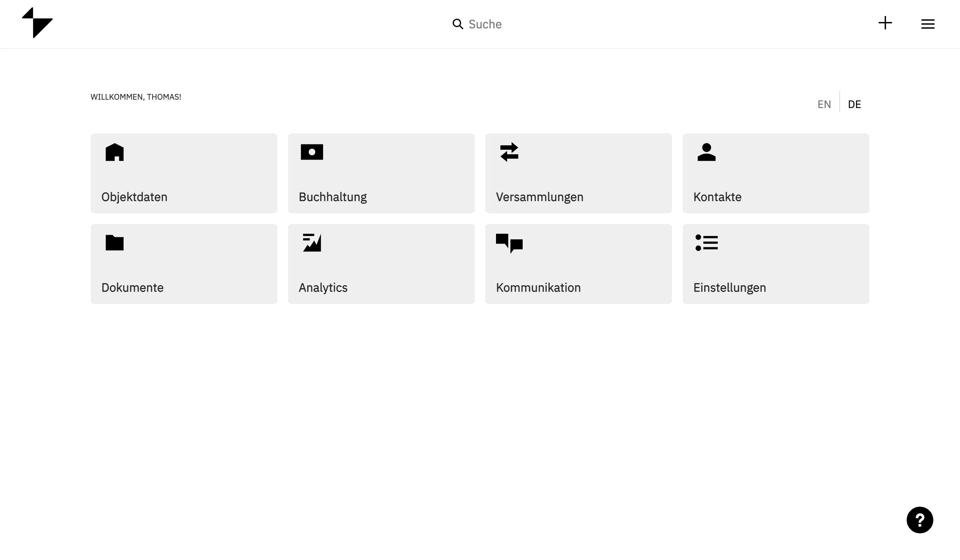The height and width of the screenshot is (560, 960).
Task: Click the folder icon on Dokumente tile
Action: 115,243
